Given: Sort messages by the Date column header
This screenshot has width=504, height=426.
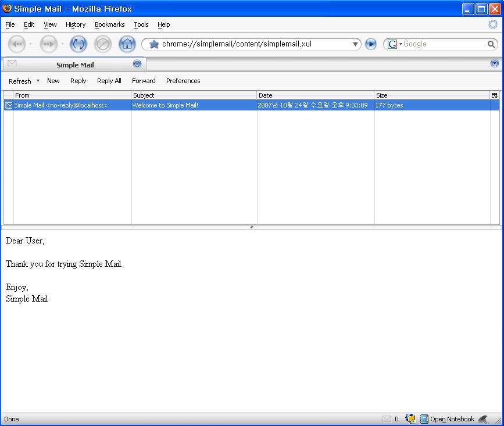Looking at the screenshot, I should coord(316,95).
